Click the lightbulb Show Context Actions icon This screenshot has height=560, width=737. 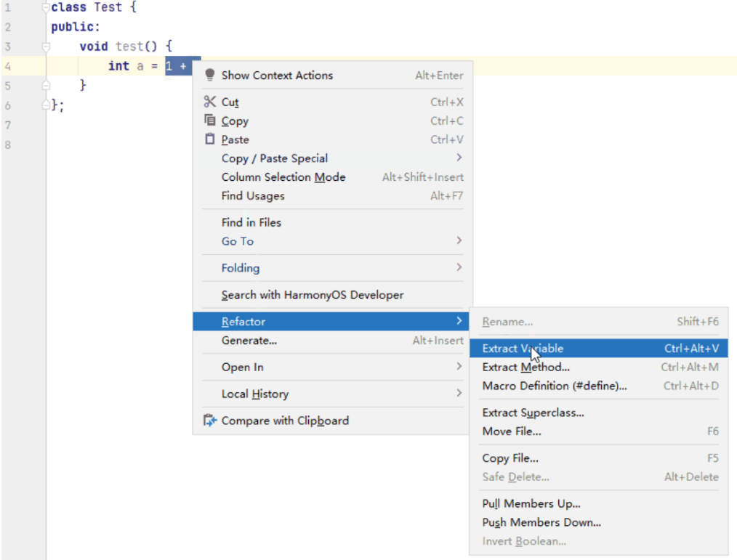pyautogui.click(x=210, y=75)
